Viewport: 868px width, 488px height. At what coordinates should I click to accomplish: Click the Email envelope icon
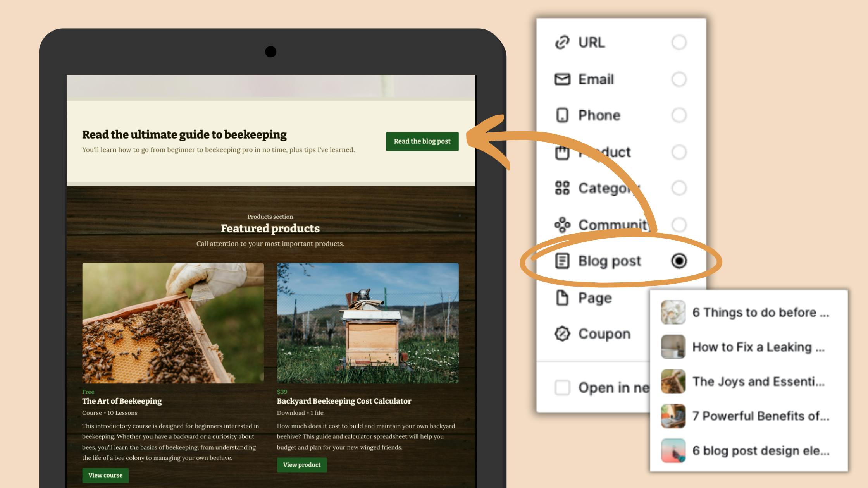562,79
